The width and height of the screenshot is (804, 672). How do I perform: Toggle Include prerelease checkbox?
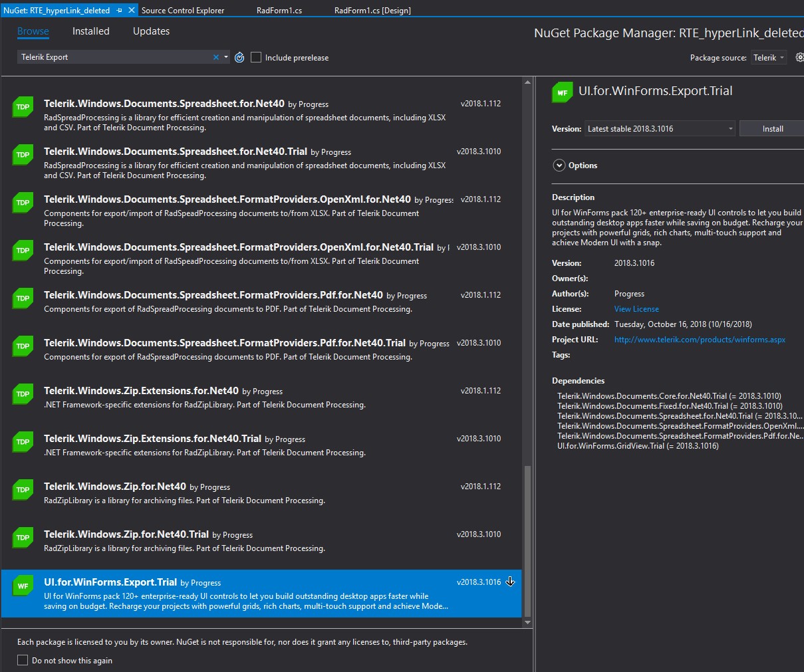(256, 58)
